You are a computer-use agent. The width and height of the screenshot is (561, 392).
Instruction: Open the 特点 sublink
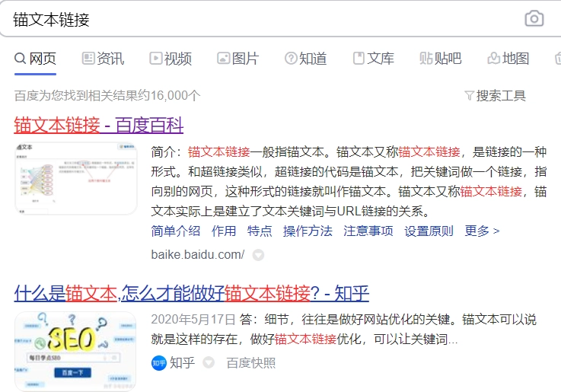click(260, 231)
